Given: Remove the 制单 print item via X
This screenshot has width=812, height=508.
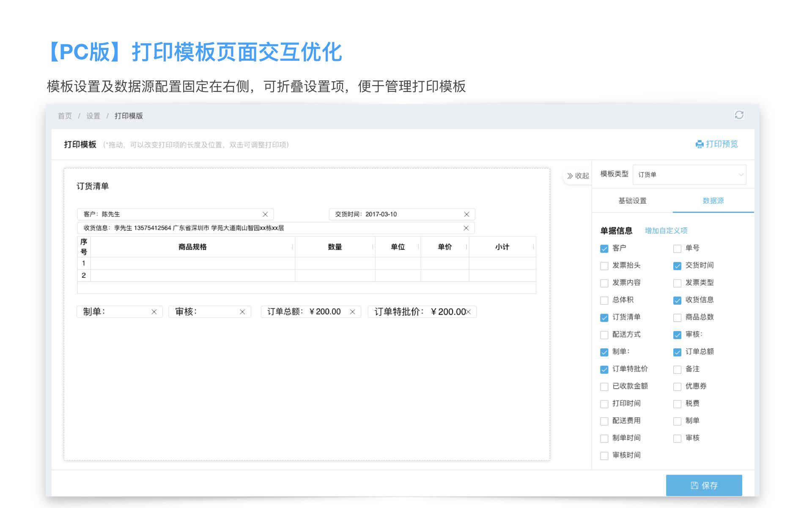Looking at the screenshot, I should tap(154, 312).
